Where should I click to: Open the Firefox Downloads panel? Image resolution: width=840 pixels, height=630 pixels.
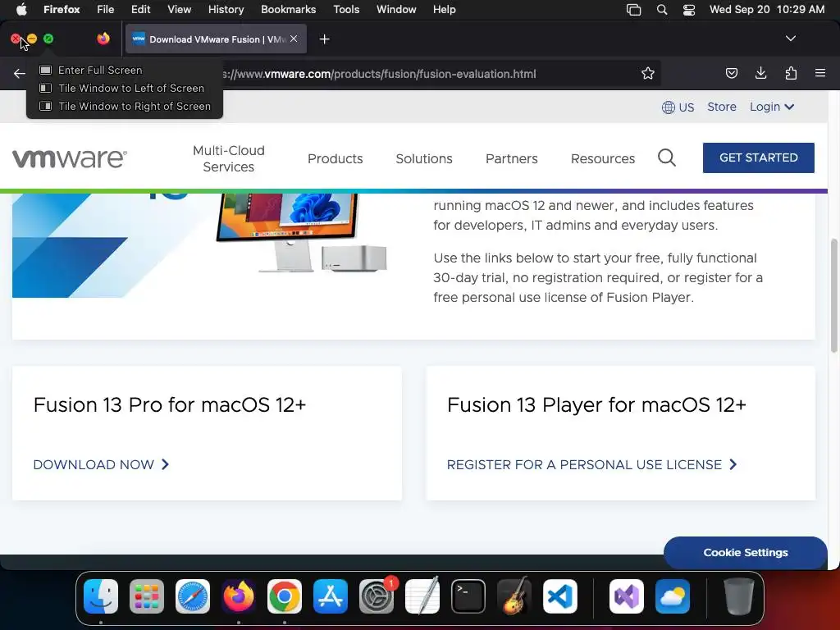click(x=760, y=73)
